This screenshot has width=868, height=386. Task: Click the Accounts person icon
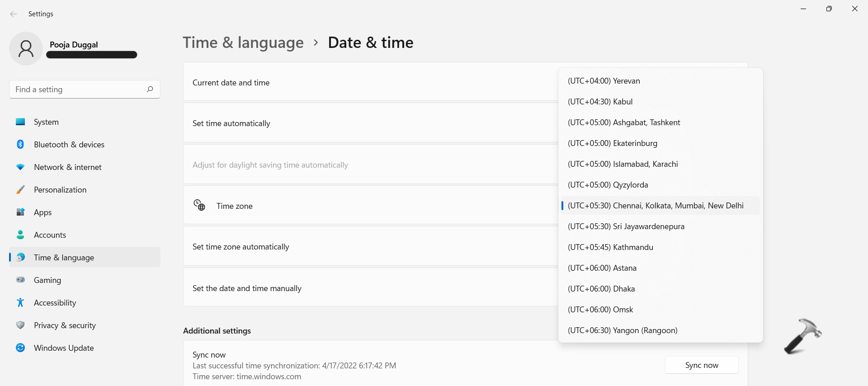click(x=20, y=235)
